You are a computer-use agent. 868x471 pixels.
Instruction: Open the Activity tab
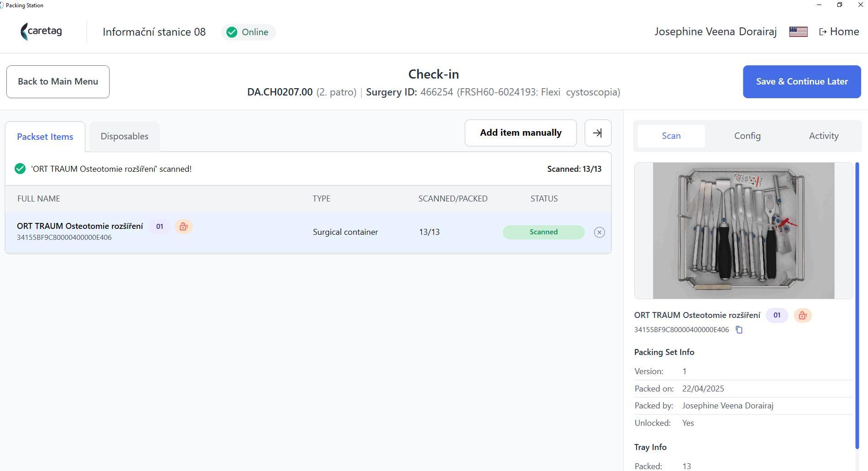point(824,136)
